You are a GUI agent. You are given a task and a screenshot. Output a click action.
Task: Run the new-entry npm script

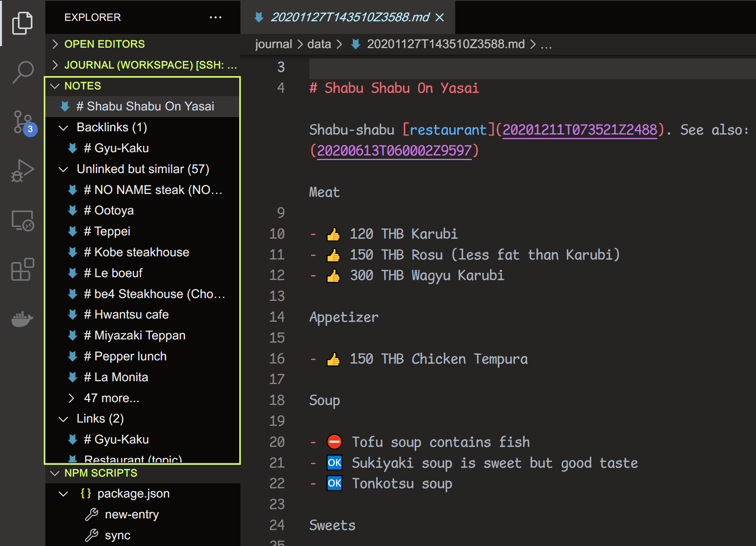[x=142, y=514]
